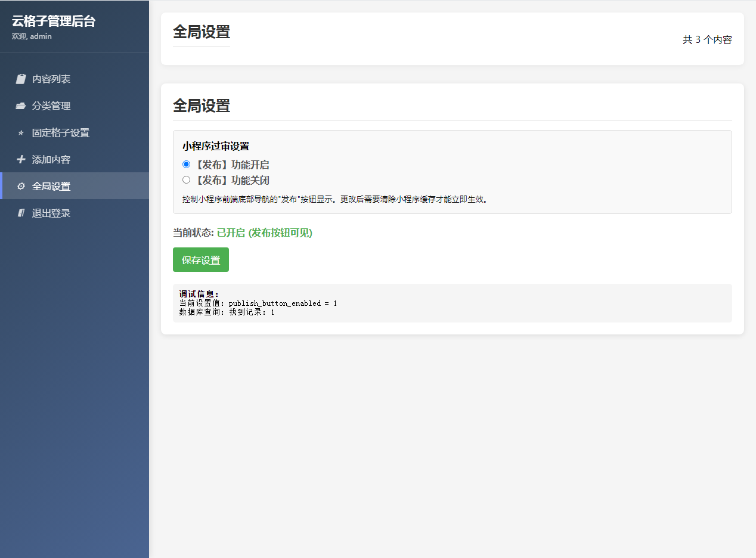Image resolution: width=756 pixels, height=558 pixels.
Task: Click the folder icon beside 分类管理
Action: tap(21, 106)
